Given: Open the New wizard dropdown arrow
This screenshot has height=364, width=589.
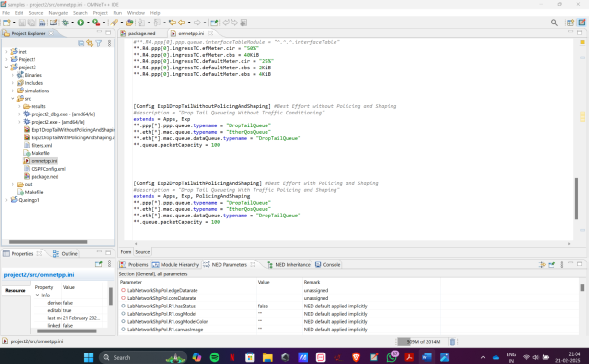Looking at the screenshot, I should click(14, 23).
